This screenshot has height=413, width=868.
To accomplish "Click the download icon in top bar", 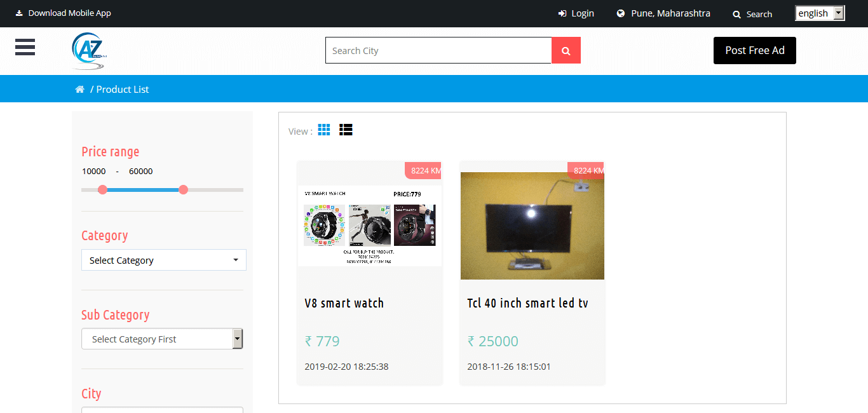I will [x=19, y=13].
